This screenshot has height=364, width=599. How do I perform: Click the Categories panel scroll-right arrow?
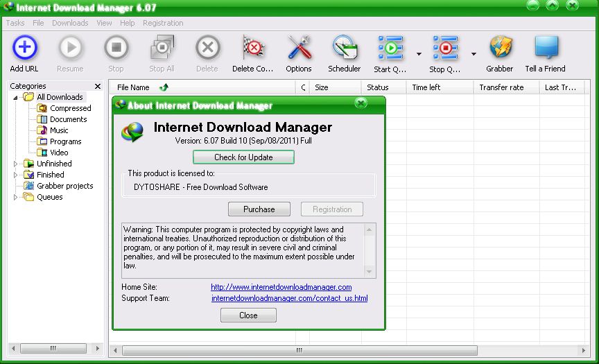click(x=98, y=348)
